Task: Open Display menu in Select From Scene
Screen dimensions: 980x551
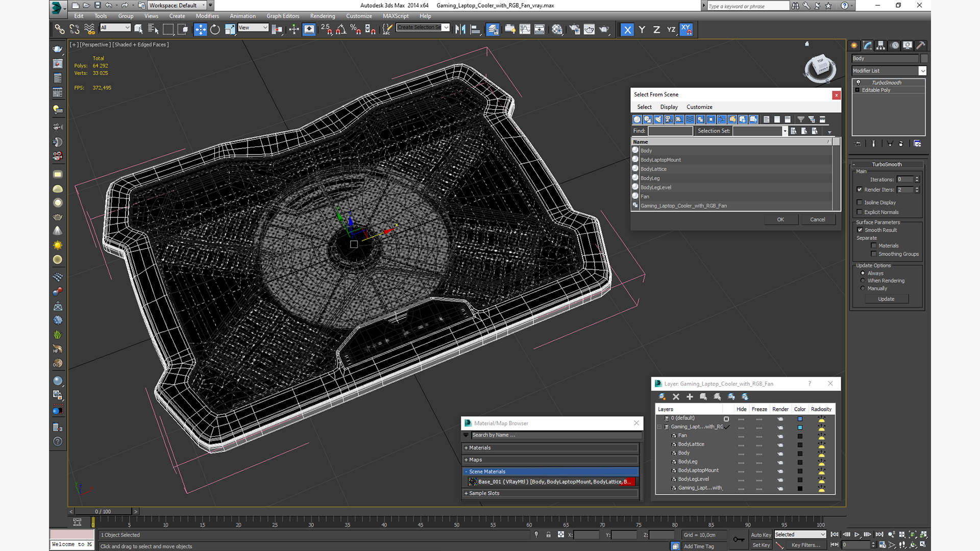Action: pyautogui.click(x=669, y=107)
